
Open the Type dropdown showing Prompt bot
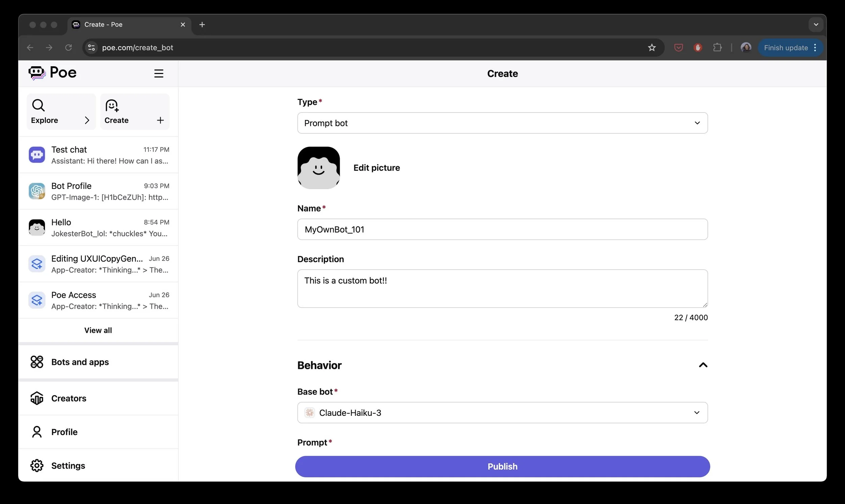point(502,123)
